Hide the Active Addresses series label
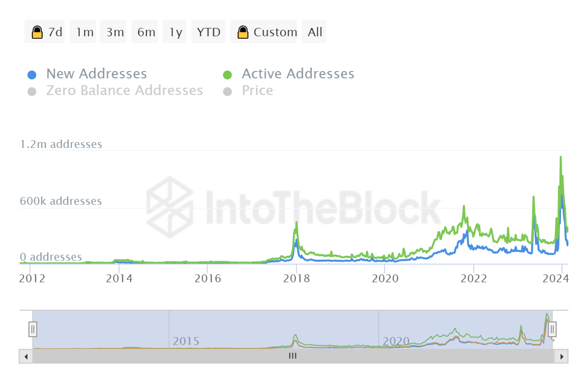 [x=298, y=74]
